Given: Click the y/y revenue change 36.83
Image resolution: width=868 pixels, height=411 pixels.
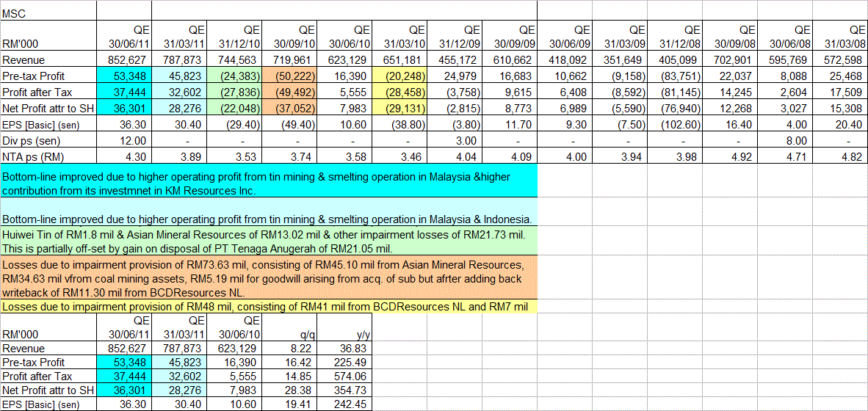Looking at the screenshot, I should click(344, 349).
